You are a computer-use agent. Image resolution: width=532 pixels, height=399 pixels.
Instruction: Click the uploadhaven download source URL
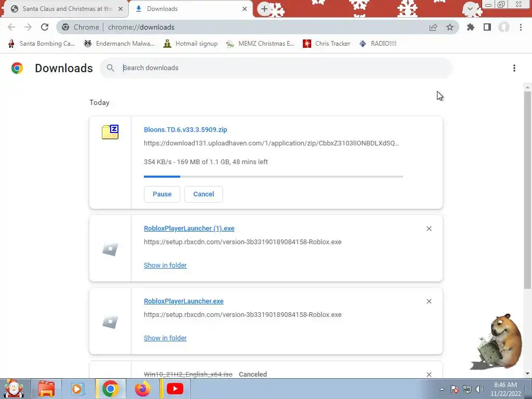click(271, 143)
